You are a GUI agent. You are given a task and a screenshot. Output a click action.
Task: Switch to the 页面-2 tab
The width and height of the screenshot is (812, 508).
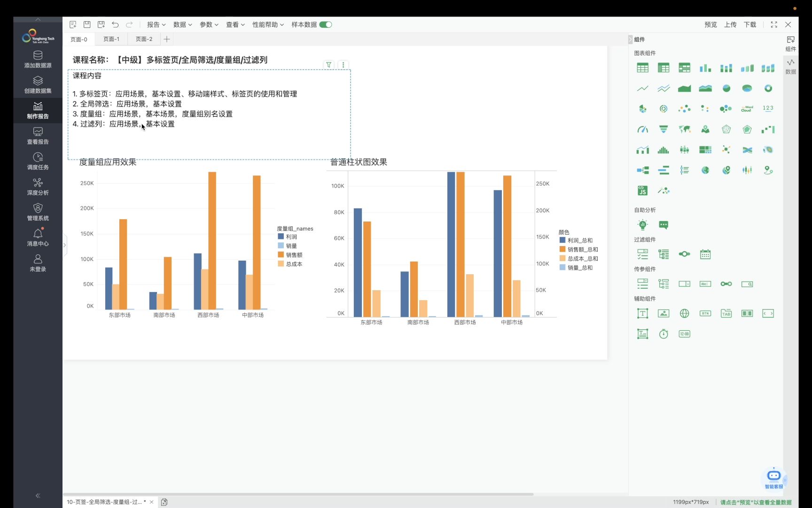[x=144, y=39]
